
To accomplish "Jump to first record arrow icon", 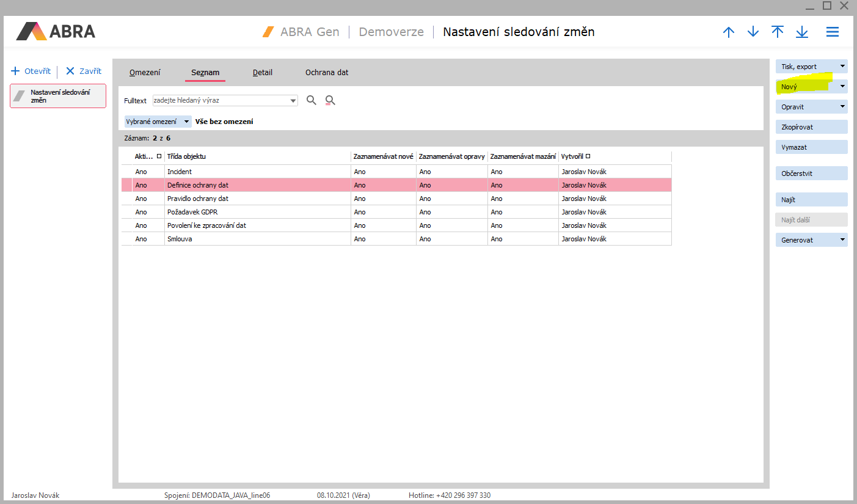I will pos(777,32).
